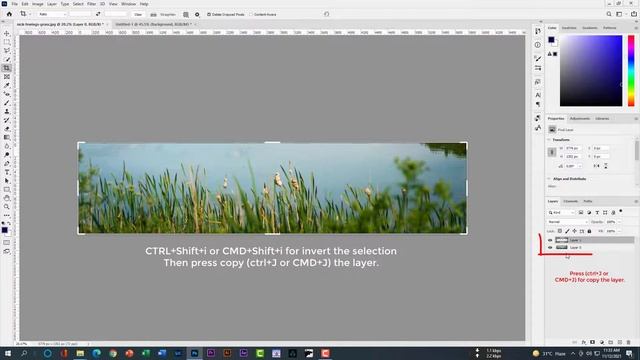Toggle lock all padlock icon
The width and height of the screenshot is (640, 360).
pos(589,231)
